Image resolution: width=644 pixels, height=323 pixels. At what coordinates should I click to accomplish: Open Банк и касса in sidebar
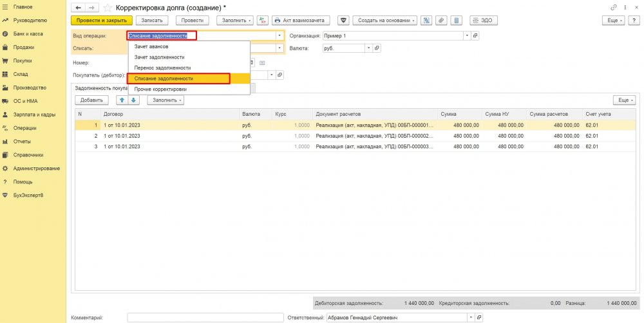pyautogui.click(x=30, y=33)
